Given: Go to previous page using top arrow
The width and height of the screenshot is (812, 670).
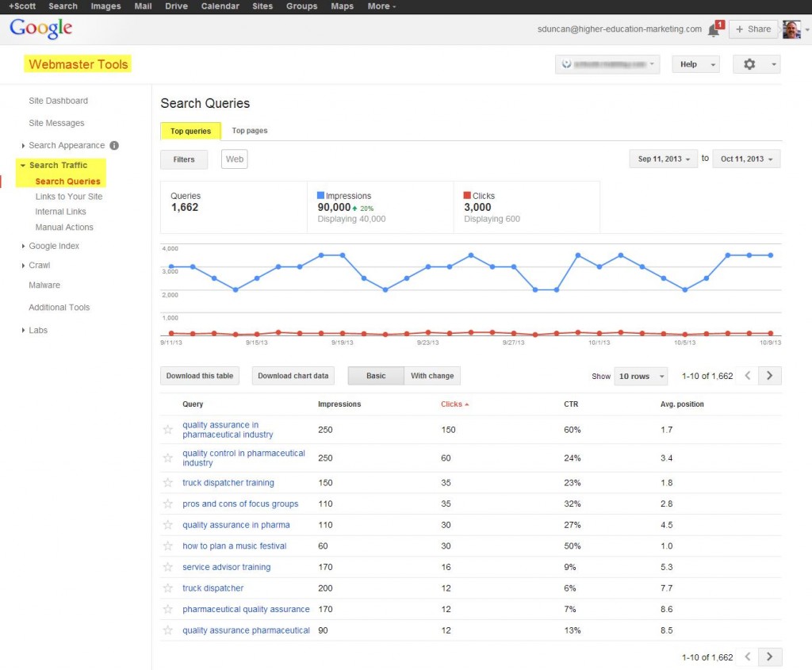Looking at the screenshot, I should click(x=747, y=376).
